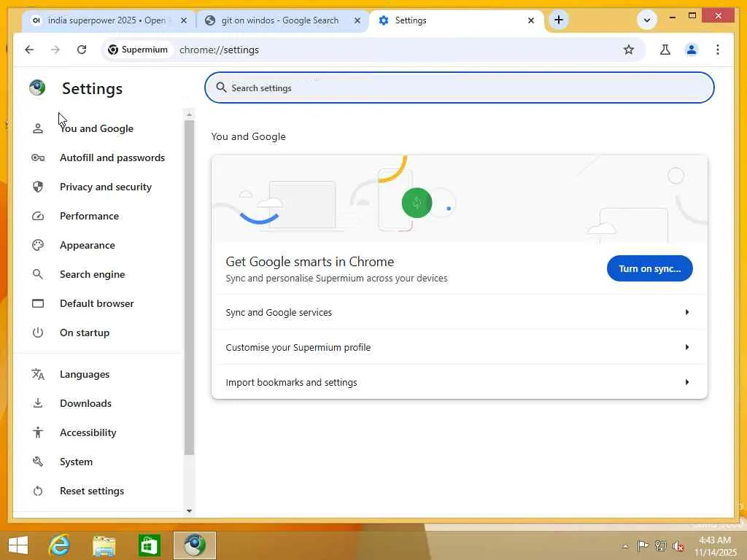
Task: Open a new tab with the plus button
Action: tap(559, 20)
